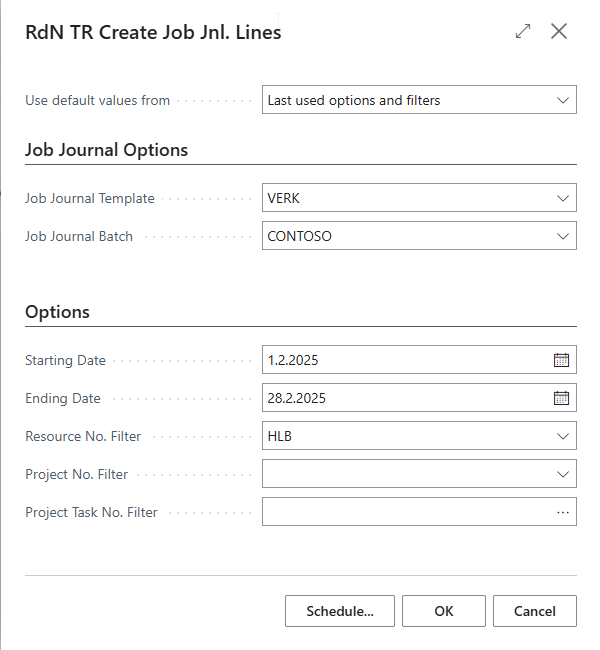Expand the dialog to full-screen view
600x650 pixels.
point(523,32)
